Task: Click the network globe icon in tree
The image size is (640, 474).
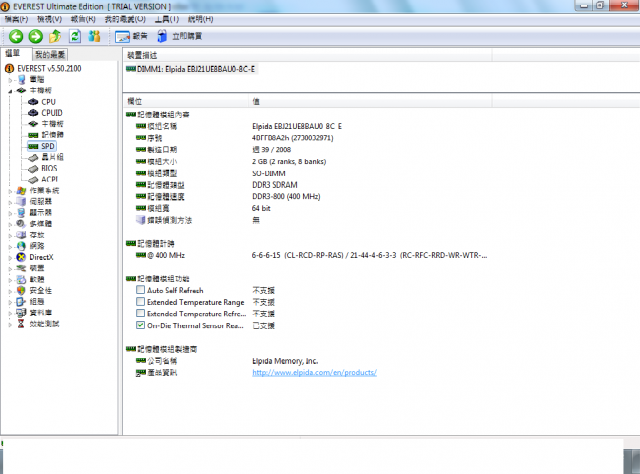Action: pyautogui.click(x=21, y=246)
